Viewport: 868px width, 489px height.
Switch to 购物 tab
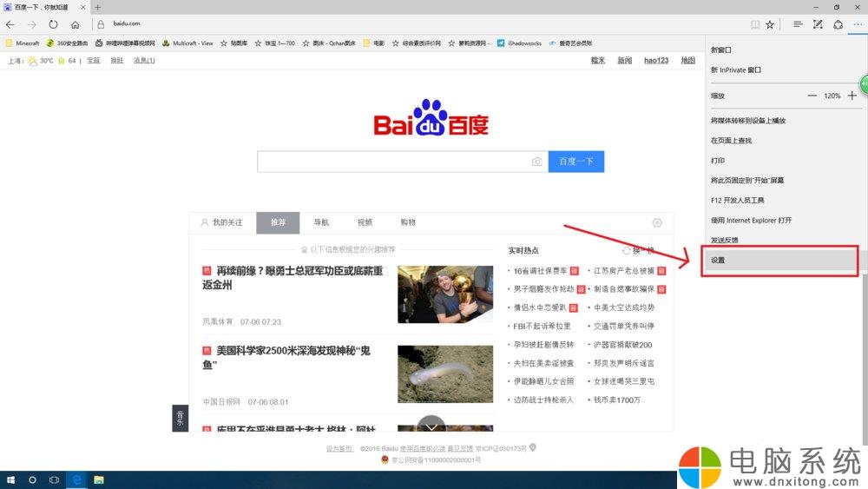click(408, 222)
